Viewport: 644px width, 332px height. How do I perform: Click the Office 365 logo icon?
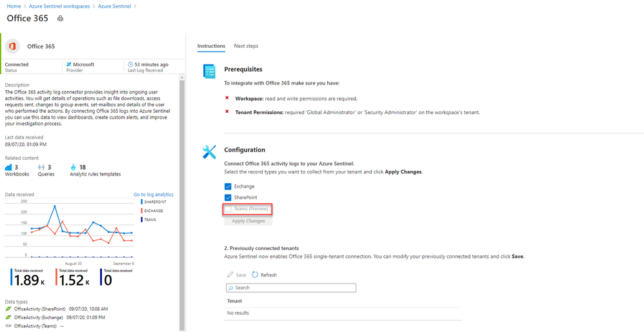pyautogui.click(x=13, y=46)
